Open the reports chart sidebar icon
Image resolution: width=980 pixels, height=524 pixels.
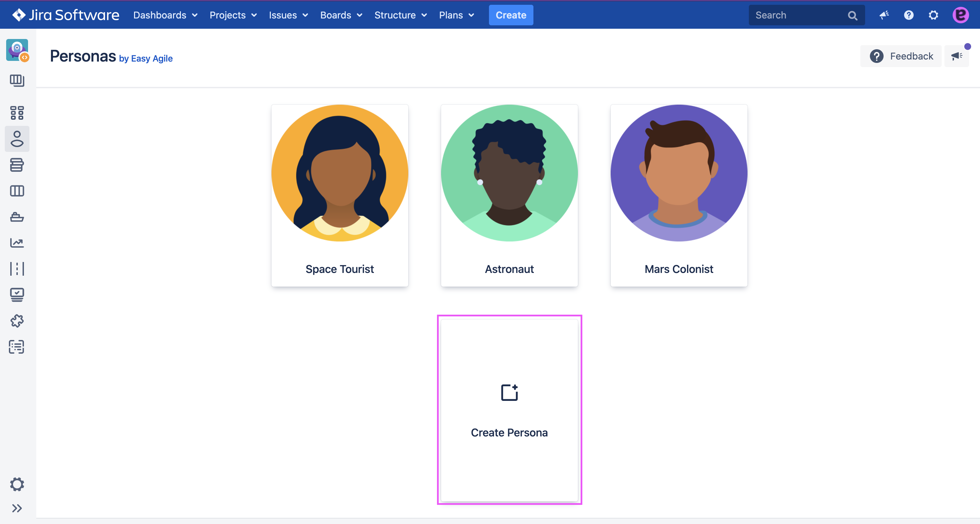click(17, 243)
